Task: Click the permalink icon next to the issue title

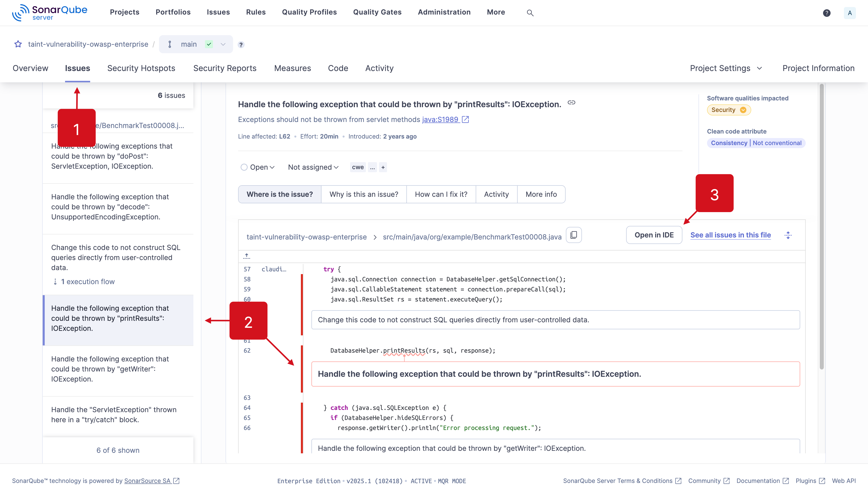Action: point(571,102)
